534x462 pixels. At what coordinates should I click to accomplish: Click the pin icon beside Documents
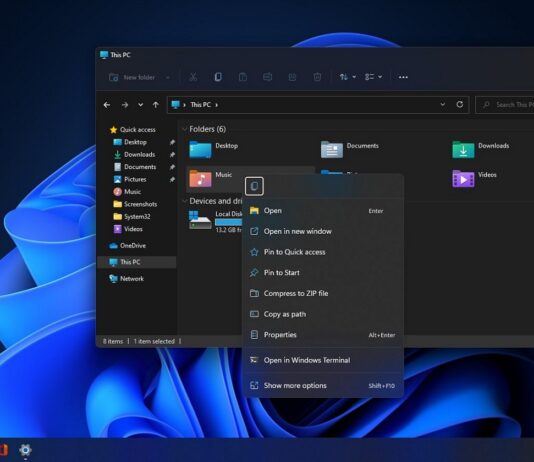click(x=172, y=167)
